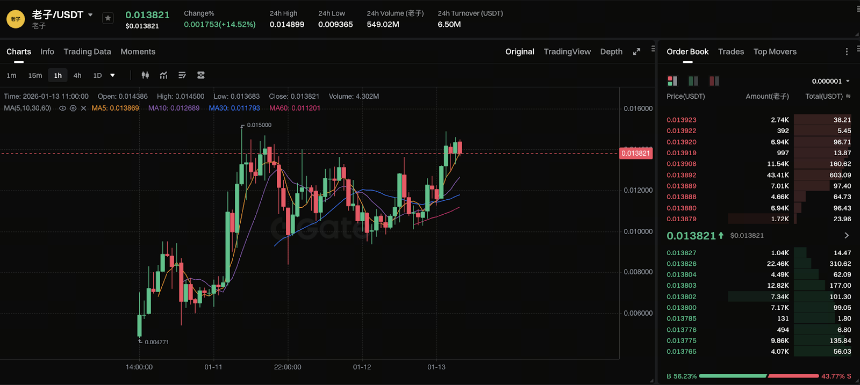
Task: Click the MA10 value label
Action: tap(173, 108)
